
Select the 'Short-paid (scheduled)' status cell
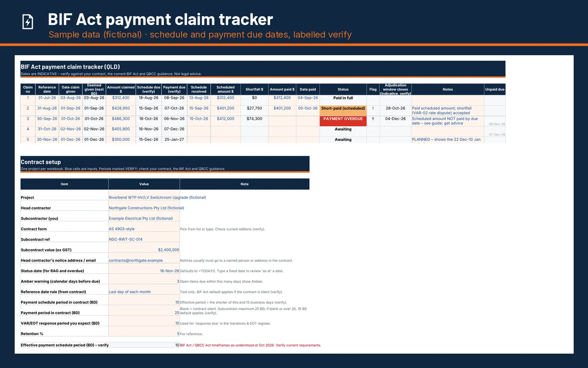pyautogui.click(x=343, y=110)
